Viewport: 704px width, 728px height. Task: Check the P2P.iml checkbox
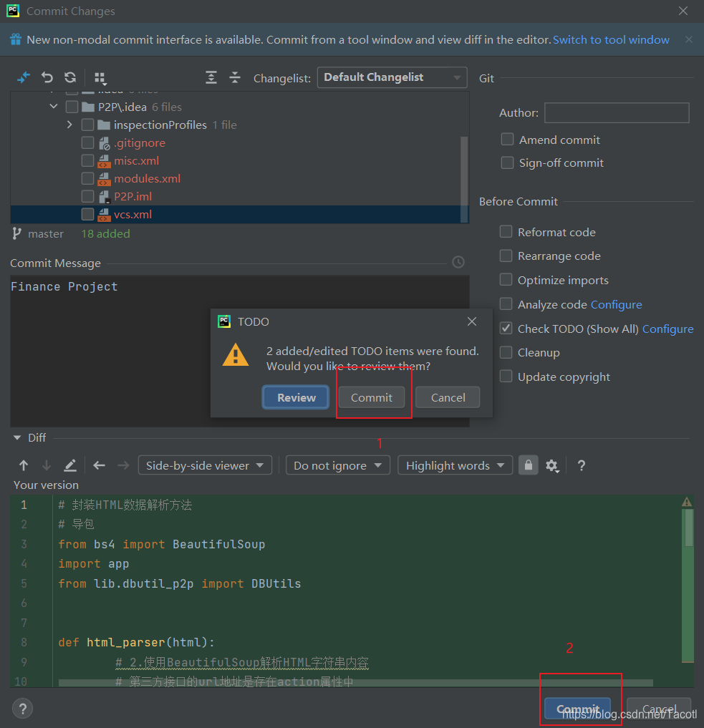(x=88, y=196)
